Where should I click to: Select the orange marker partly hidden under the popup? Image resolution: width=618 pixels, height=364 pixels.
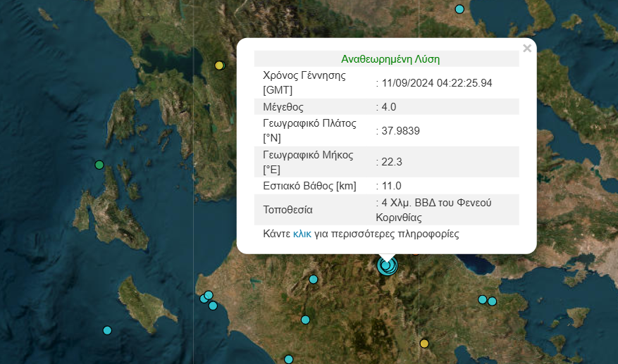coord(416,253)
